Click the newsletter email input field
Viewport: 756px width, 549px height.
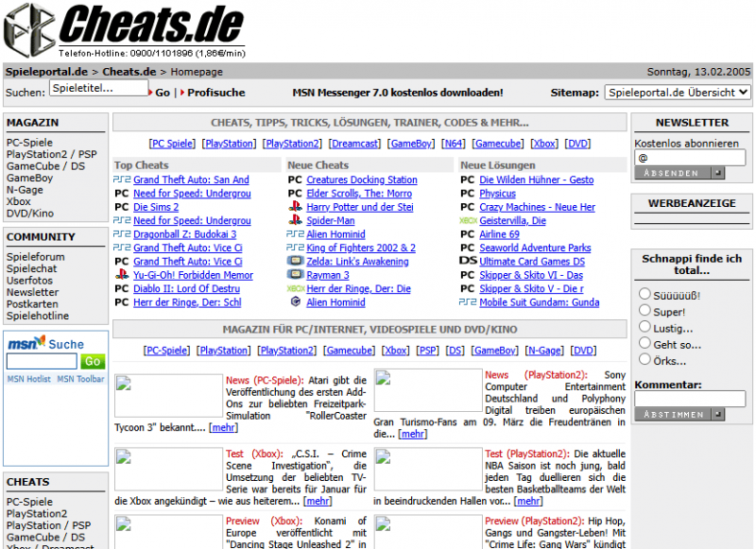coord(689,157)
